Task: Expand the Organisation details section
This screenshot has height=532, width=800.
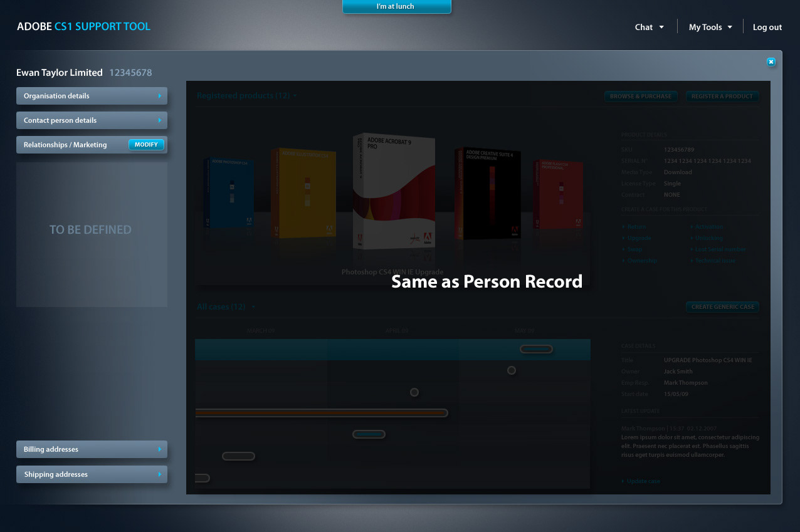Action: click(92, 96)
